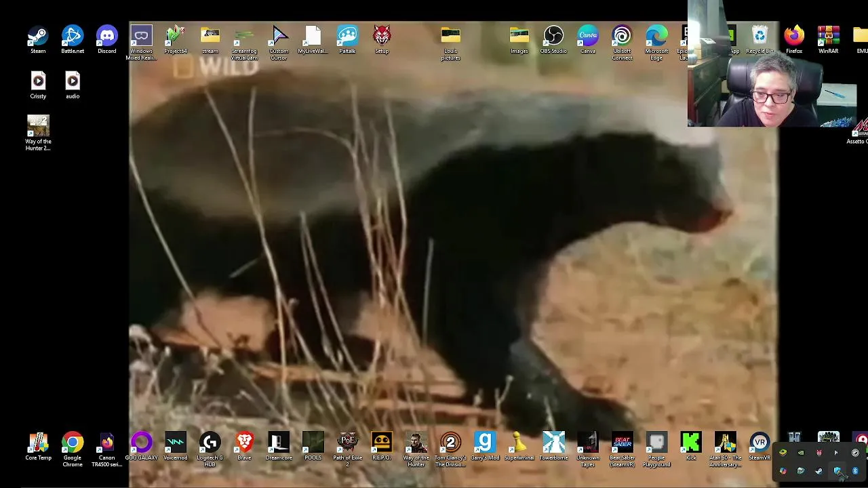
Task: Select the MyLiveWallpaper file icon
Action: (x=313, y=39)
